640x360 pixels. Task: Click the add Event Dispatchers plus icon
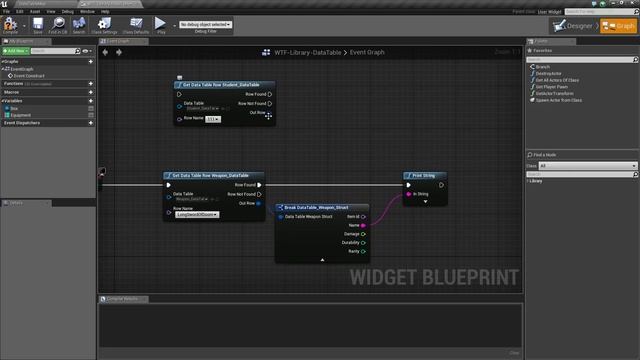coord(91,123)
